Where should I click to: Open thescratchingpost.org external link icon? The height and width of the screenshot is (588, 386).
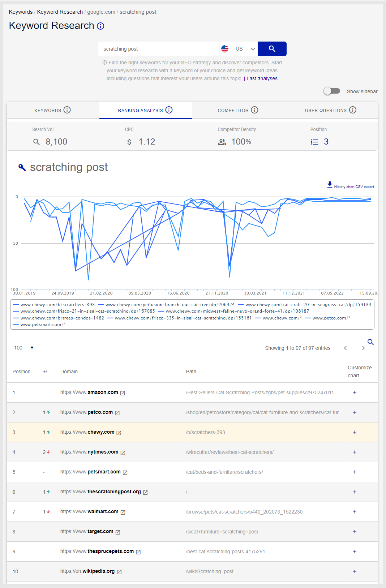[x=145, y=492]
